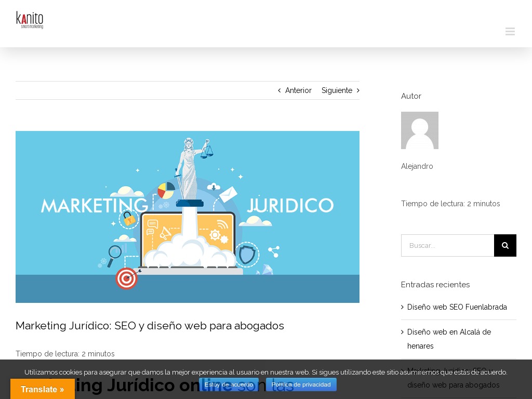Image resolution: width=532 pixels, height=399 pixels.
Task: Accept cookies with Estoy de acuerdo
Action: 229,384
